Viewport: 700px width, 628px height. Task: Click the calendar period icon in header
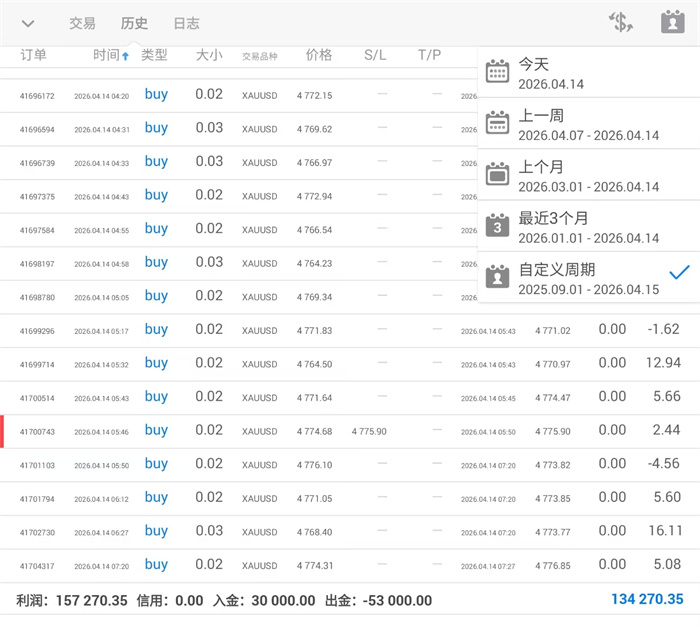[672, 22]
